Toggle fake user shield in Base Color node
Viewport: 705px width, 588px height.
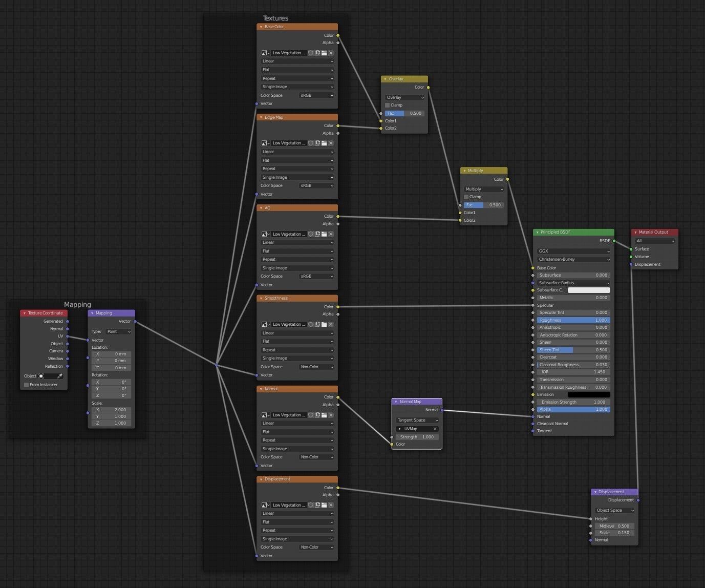pyautogui.click(x=311, y=53)
